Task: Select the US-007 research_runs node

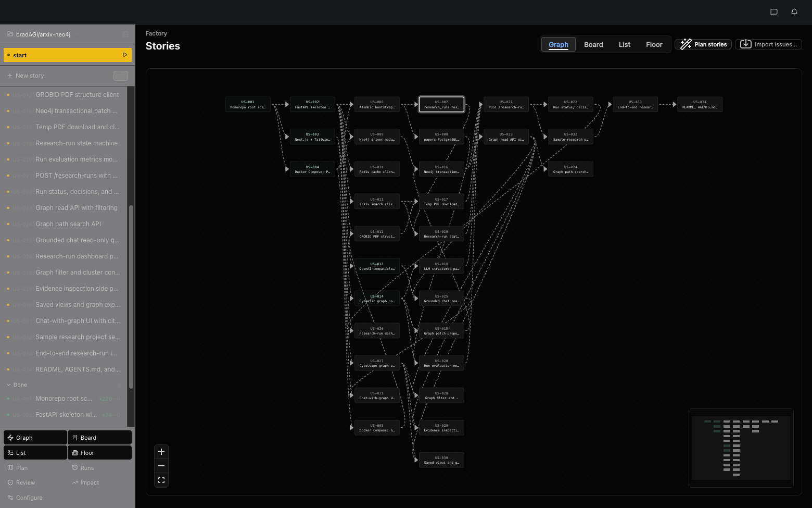Action: 441,104
